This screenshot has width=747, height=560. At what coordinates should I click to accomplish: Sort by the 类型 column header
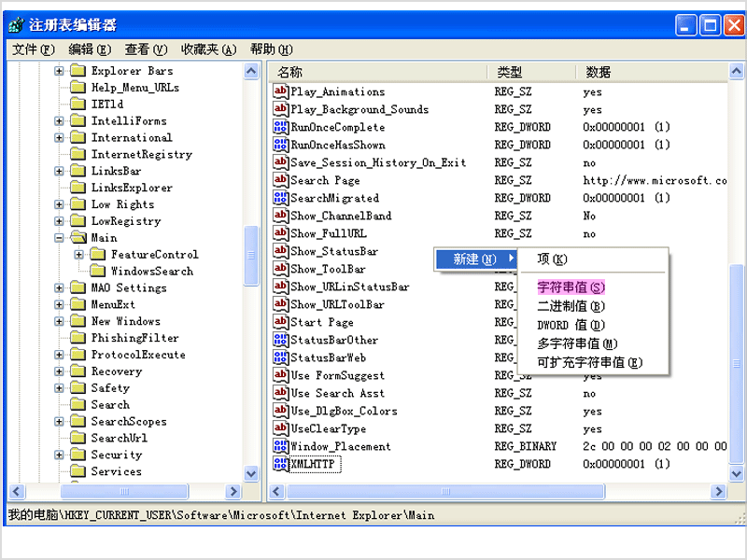click(531, 72)
